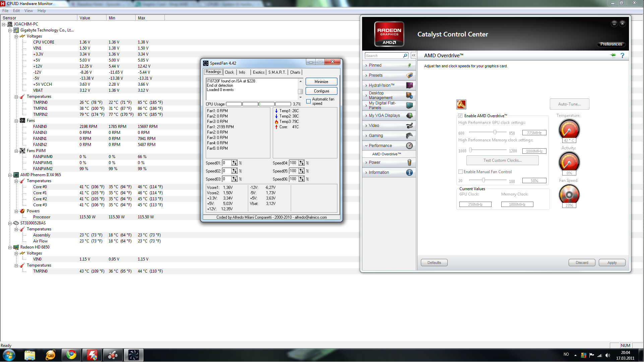Viewport: 644px width, 362px height.
Task: Toggle Enable Manual Fan Control checkbox
Action: tap(460, 172)
